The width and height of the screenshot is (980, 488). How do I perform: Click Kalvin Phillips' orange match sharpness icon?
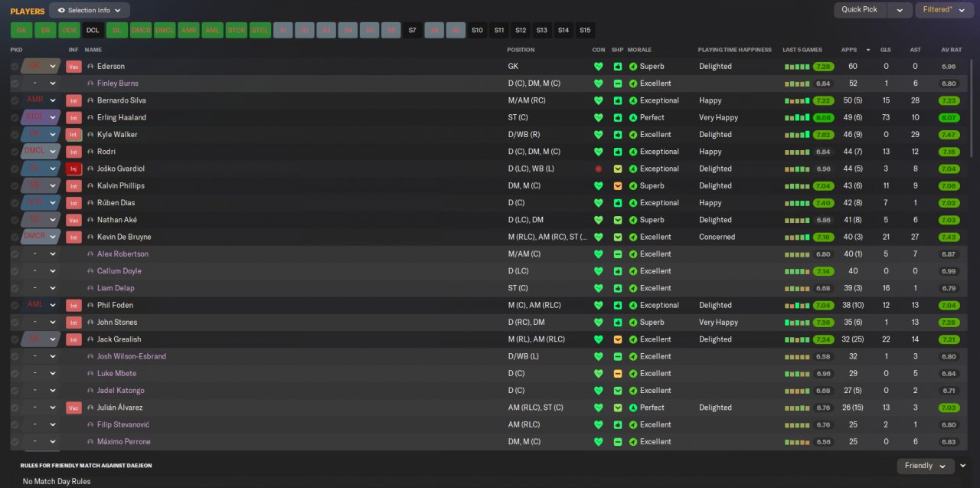(618, 185)
